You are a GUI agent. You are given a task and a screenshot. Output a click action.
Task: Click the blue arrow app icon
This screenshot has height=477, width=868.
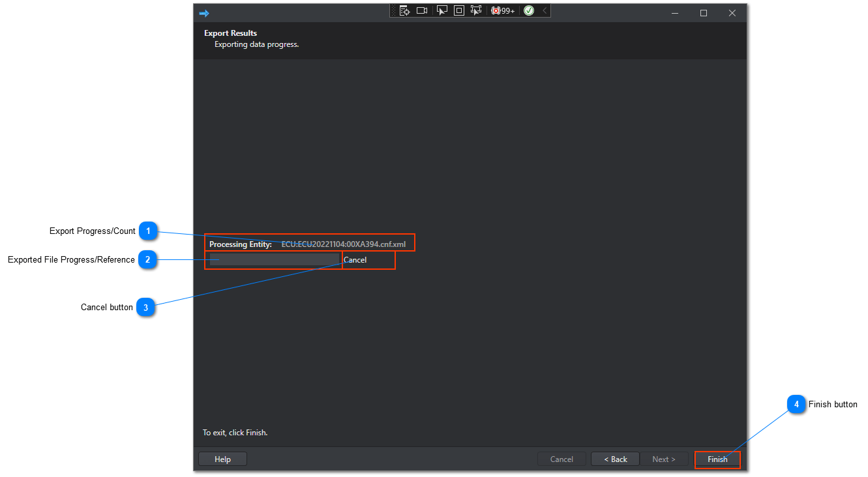pos(204,13)
